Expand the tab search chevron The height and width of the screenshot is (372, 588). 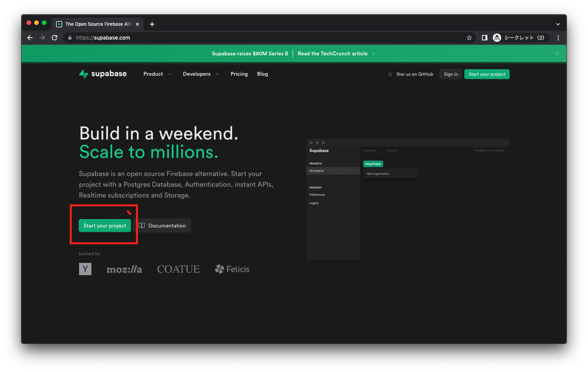pos(558,24)
